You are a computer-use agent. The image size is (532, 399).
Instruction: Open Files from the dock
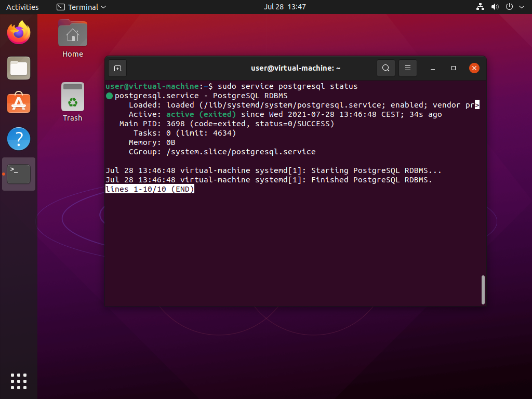tap(19, 69)
